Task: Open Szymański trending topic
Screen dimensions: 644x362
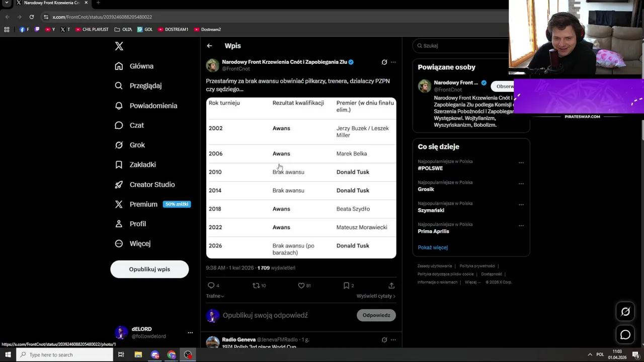Action: point(431,210)
